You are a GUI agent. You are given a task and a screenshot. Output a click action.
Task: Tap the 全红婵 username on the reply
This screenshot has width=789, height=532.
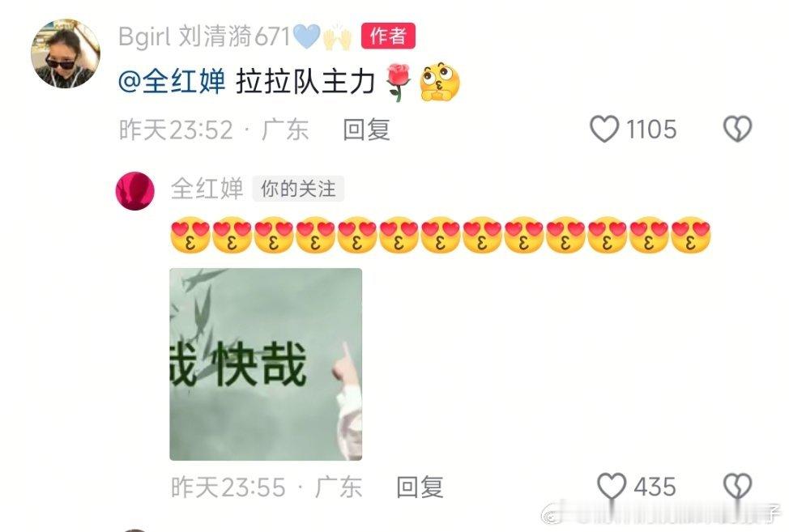click(207, 189)
